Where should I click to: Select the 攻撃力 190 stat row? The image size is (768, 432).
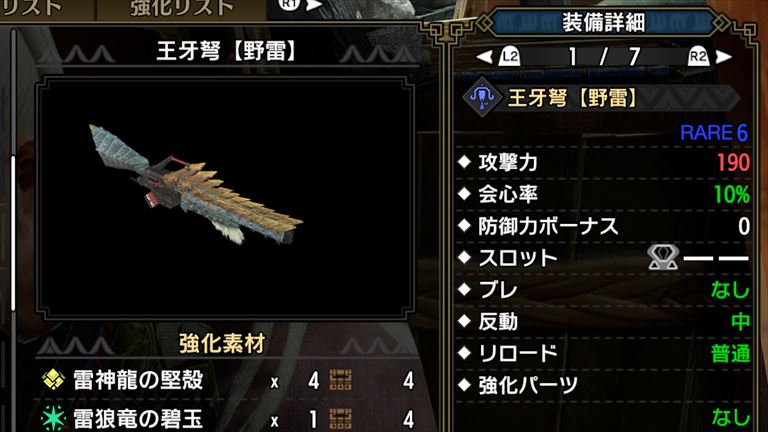point(603,162)
